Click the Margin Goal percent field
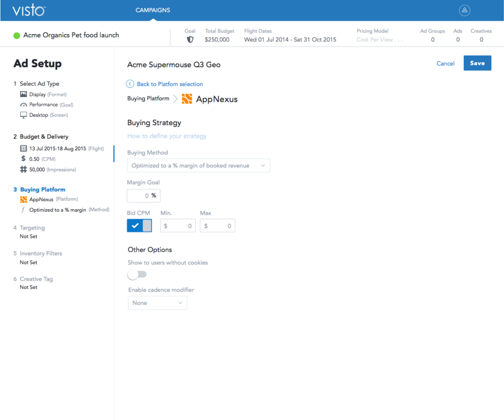The width and height of the screenshot is (504, 420). [x=143, y=195]
